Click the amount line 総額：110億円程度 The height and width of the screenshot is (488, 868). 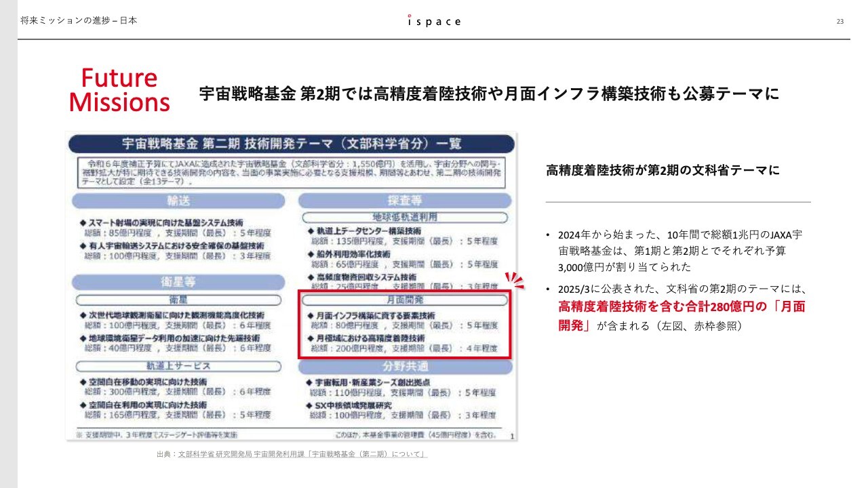click(x=403, y=392)
